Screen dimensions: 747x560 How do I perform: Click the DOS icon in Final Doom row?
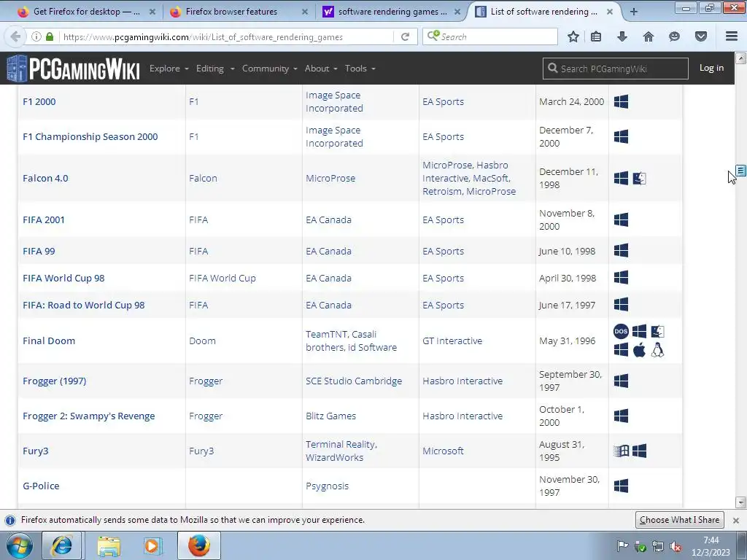(x=621, y=332)
